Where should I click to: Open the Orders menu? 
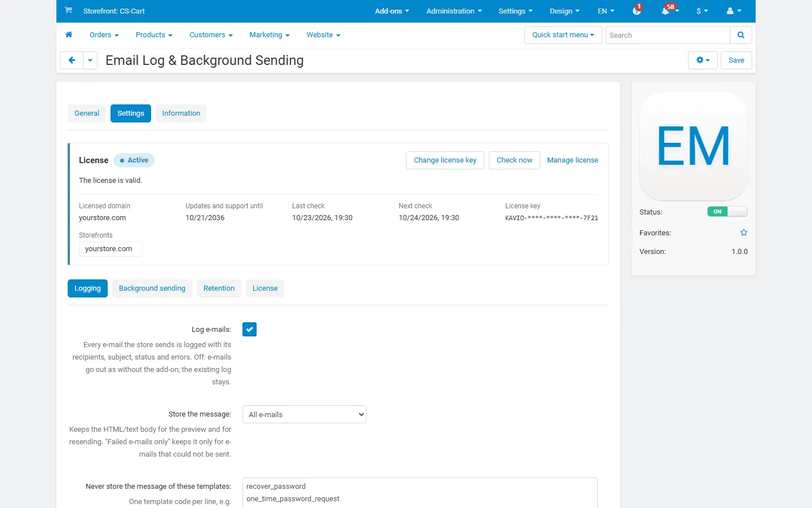coord(104,35)
